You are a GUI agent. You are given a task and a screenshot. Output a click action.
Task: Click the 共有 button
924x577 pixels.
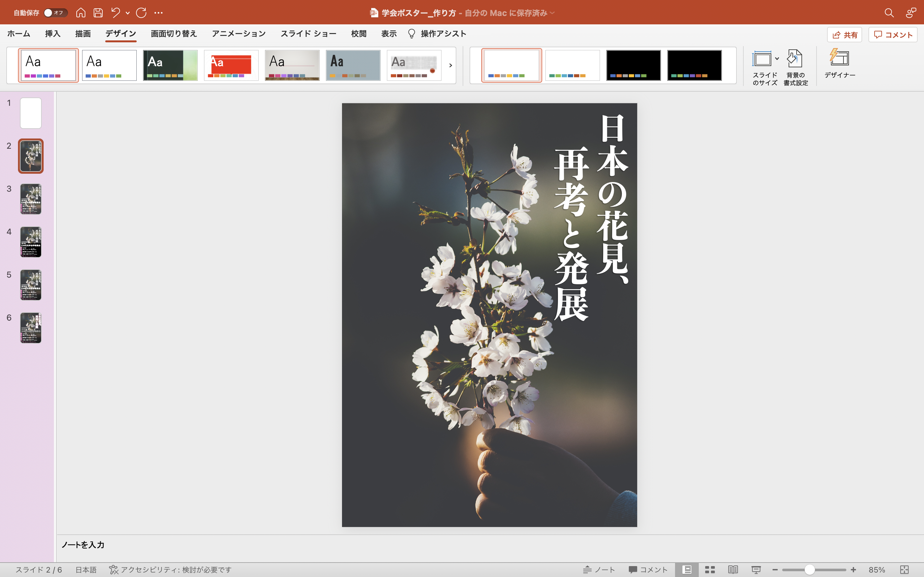tap(846, 35)
